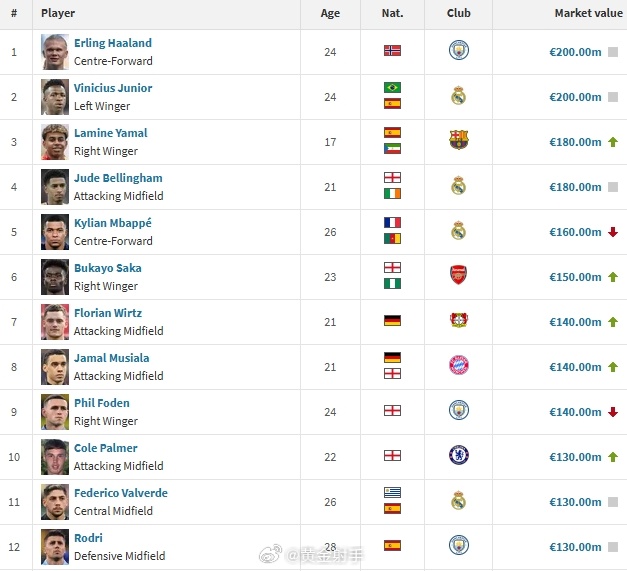This screenshot has height=571, width=627.
Task: Click Norway flag in Haaland row
Action: coord(392,50)
